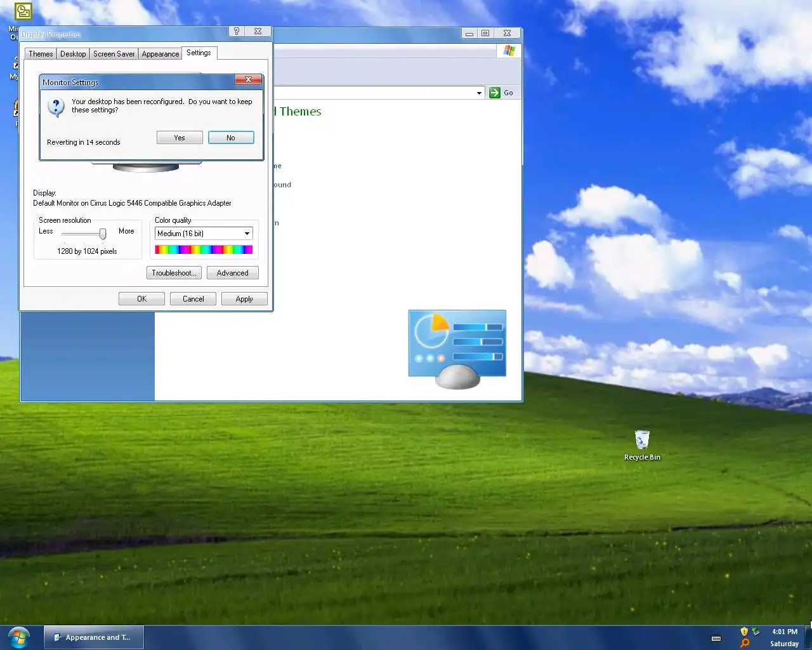Click the yellow security shield tray icon
The height and width of the screenshot is (650, 812).
click(x=744, y=632)
